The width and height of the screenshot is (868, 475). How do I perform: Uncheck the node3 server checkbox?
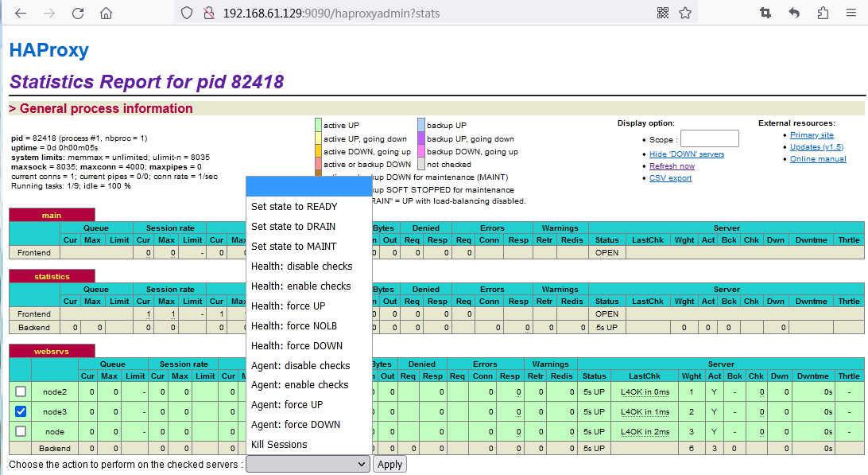(x=21, y=411)
